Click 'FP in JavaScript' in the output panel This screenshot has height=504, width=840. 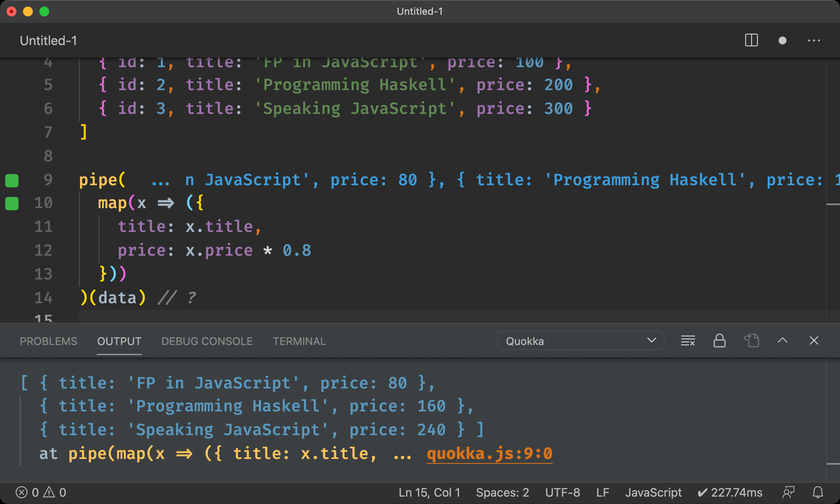(213, 383)
